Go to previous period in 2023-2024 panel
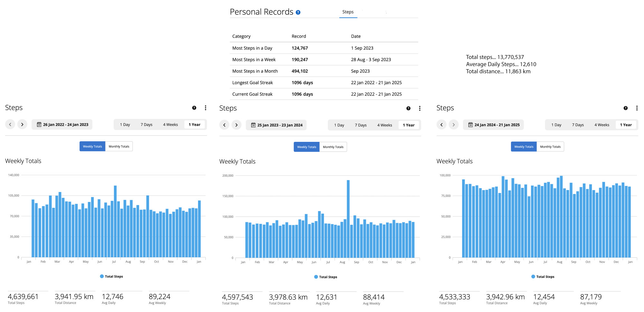The height and width of the screenshot is (312, 644). pyautogui.click(x=224, y=125)
